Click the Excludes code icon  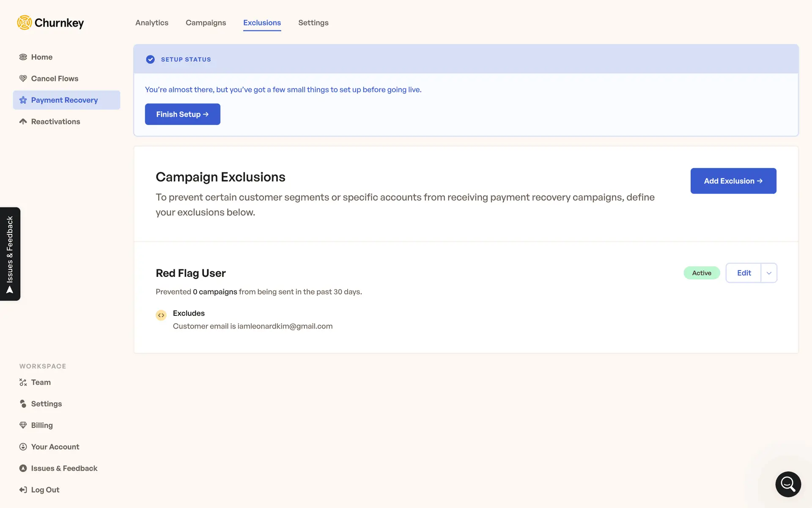tap(161, 315)
